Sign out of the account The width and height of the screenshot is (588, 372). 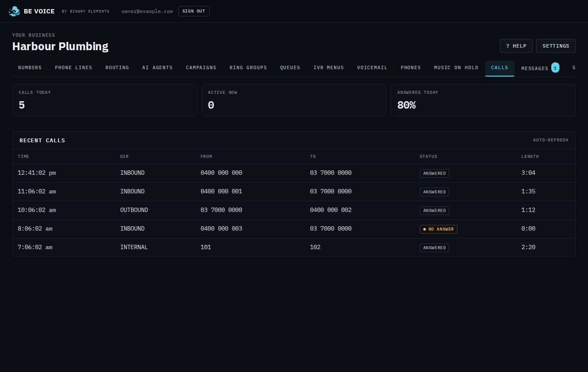(194, 11)
